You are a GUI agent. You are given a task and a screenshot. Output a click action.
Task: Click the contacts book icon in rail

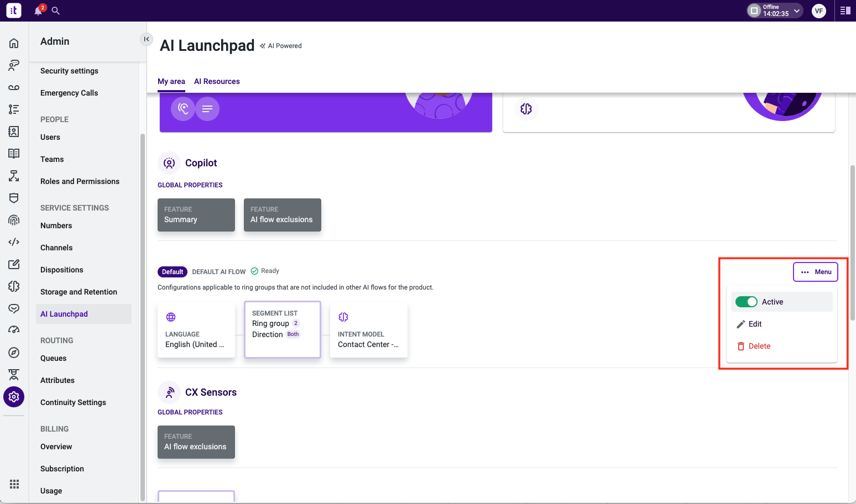14,132
